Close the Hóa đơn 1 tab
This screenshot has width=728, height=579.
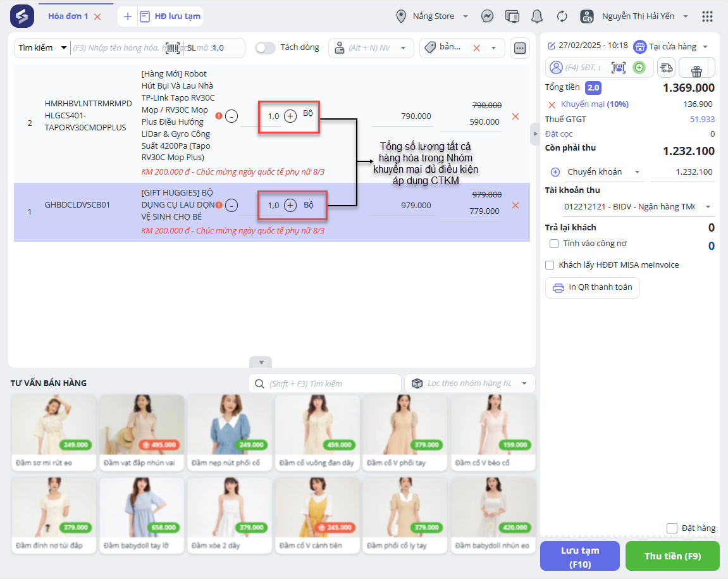point(97,16)
